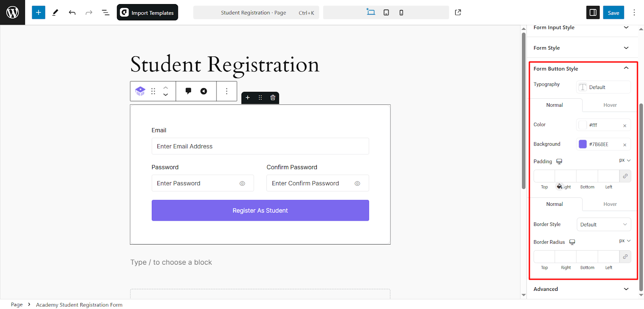This screenshot has height=309, width=644.
Task: Click the dark toolbar drag dots
Action: tap(260, 97)
